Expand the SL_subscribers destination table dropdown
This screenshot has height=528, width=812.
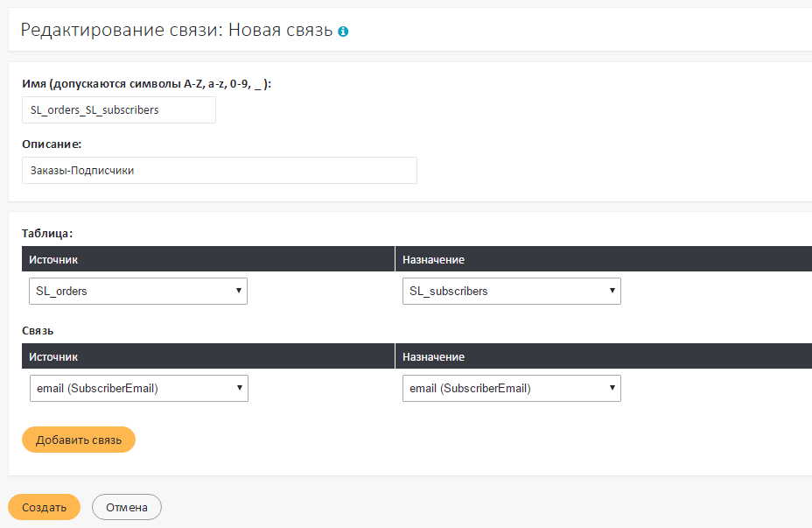(x=511, y=292)
